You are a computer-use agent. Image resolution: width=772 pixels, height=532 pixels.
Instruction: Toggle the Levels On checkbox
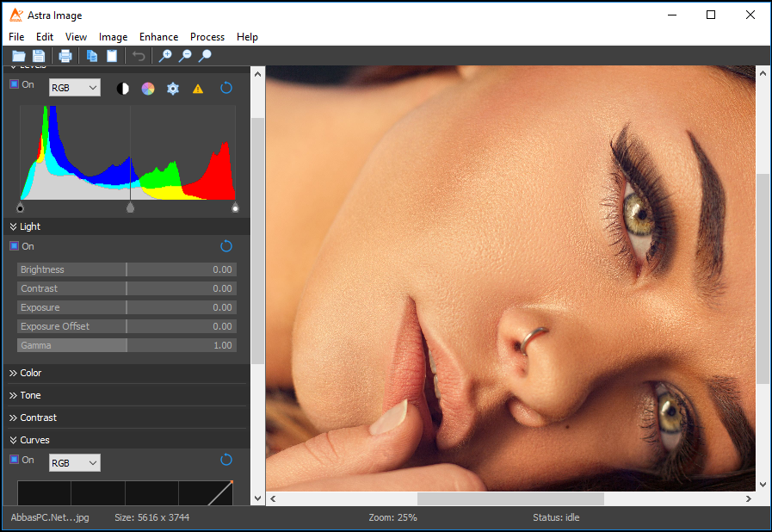click(x=15, y=84)
